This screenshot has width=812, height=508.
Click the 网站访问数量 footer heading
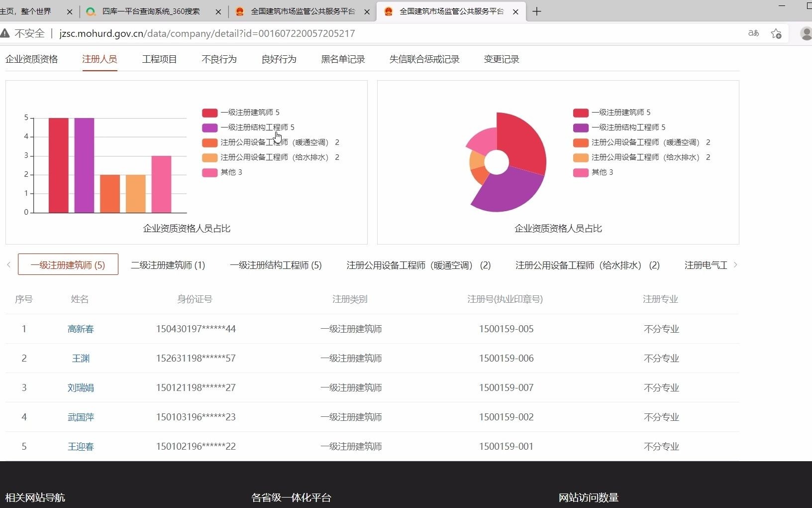(x=588, y=497)
